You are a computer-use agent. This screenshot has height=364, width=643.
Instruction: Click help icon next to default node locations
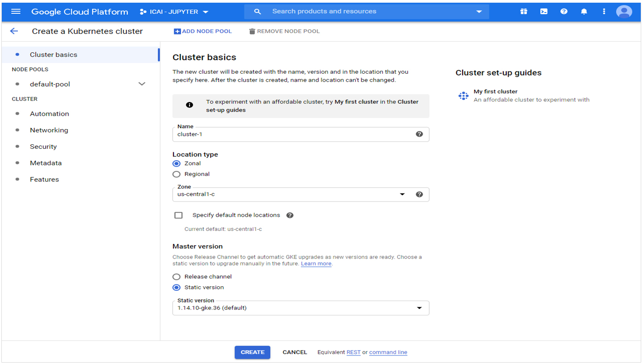[290, 215]
